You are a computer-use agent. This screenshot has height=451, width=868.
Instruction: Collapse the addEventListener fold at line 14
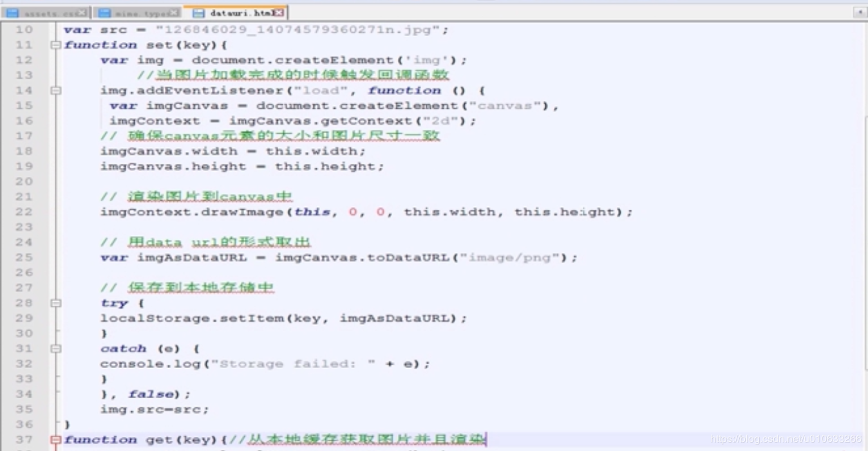[x=55, y=91]
